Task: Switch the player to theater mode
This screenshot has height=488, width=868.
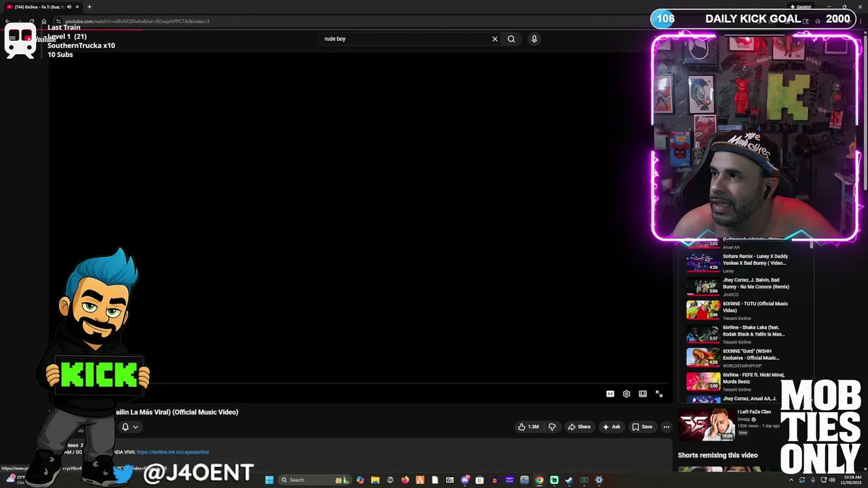Action: coord(643,394)
